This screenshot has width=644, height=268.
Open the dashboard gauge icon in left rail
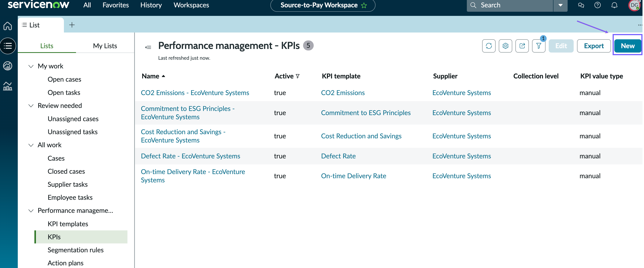[8, 66]
